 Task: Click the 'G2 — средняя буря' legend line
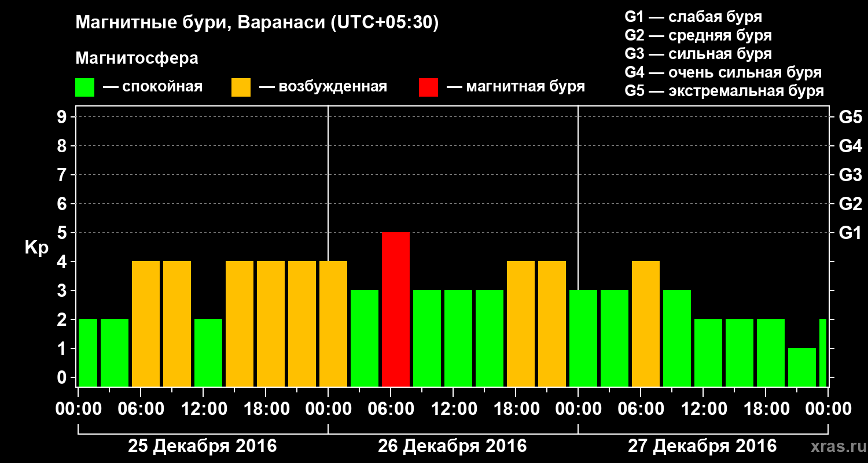pyautogui.click(x=698, y=35)
